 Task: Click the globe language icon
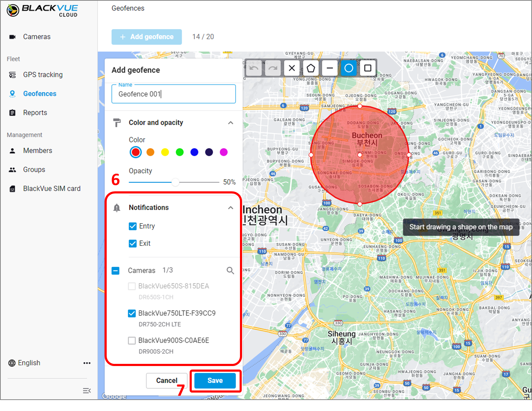tap(12, 363)
